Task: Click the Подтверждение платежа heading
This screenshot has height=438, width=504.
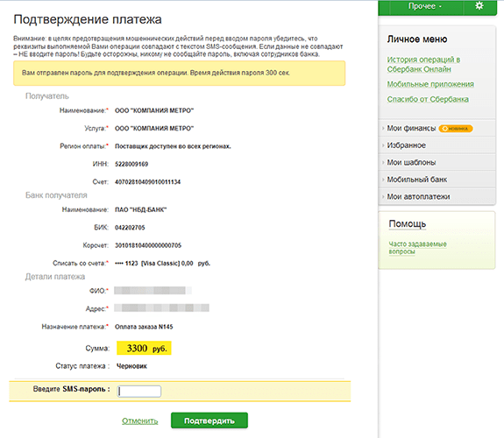Action: 88,19
